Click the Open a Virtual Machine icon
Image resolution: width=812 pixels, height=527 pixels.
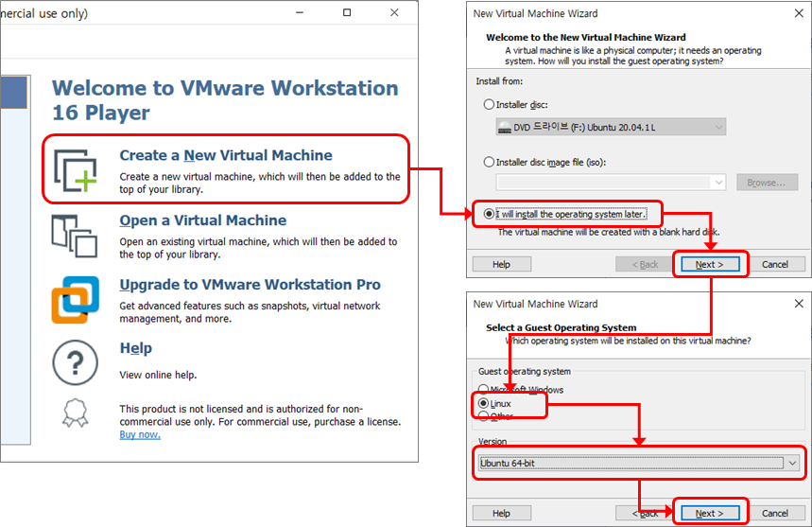[74, 237]
